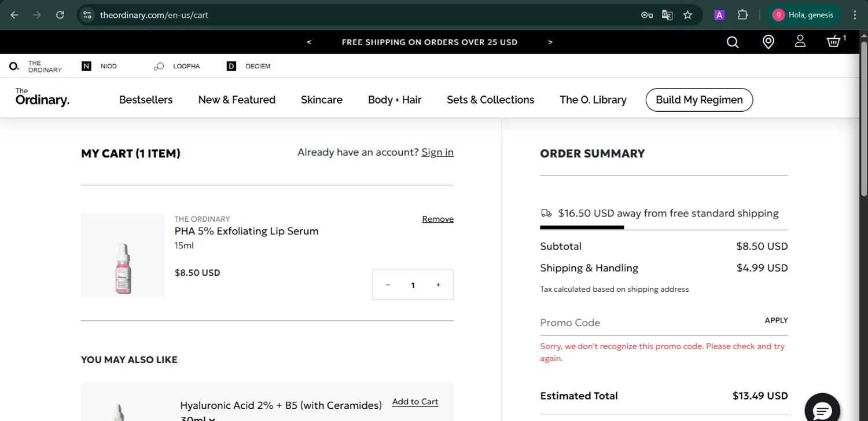The image size is (868, 421).
Task: Open the live chat bubble
Action: tap(822, 411)
